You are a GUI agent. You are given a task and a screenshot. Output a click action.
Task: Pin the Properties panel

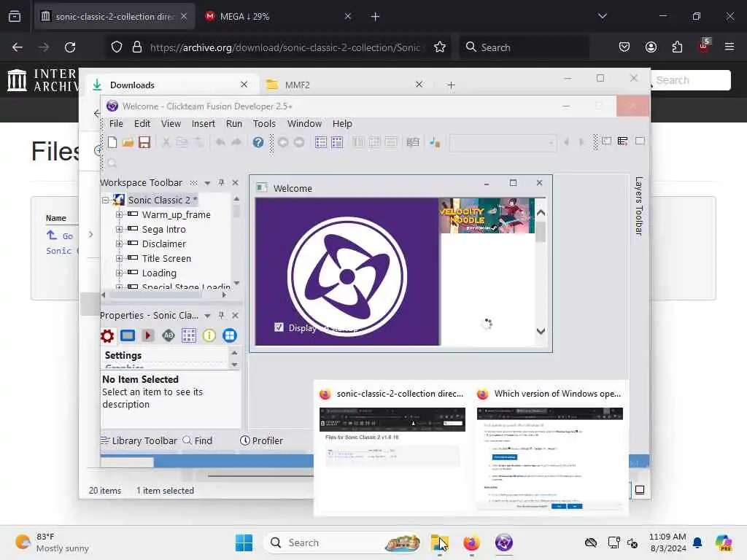(x=221, y=315)
